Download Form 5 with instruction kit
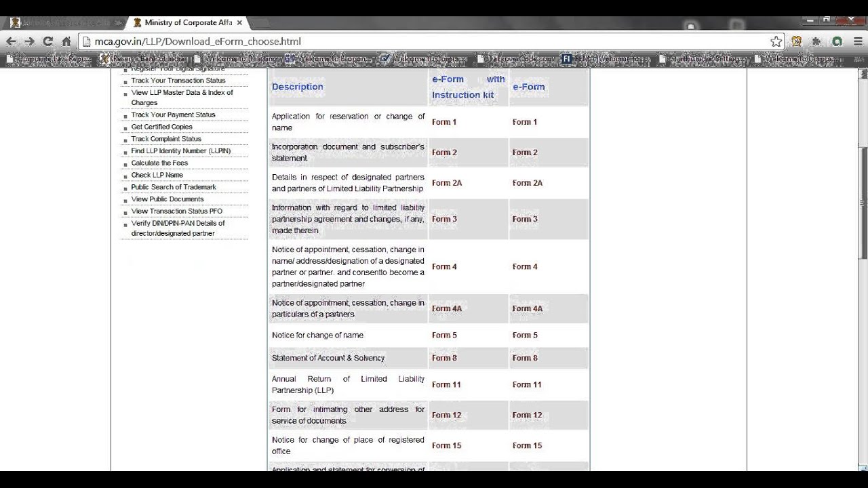The height and width of the screenshot is (488, 868). coord(444,335)
